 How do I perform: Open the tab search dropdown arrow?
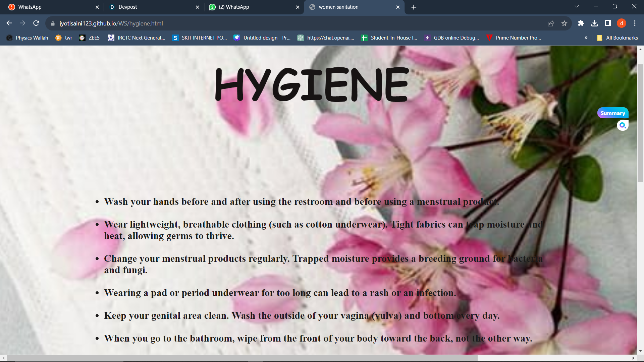577,7
